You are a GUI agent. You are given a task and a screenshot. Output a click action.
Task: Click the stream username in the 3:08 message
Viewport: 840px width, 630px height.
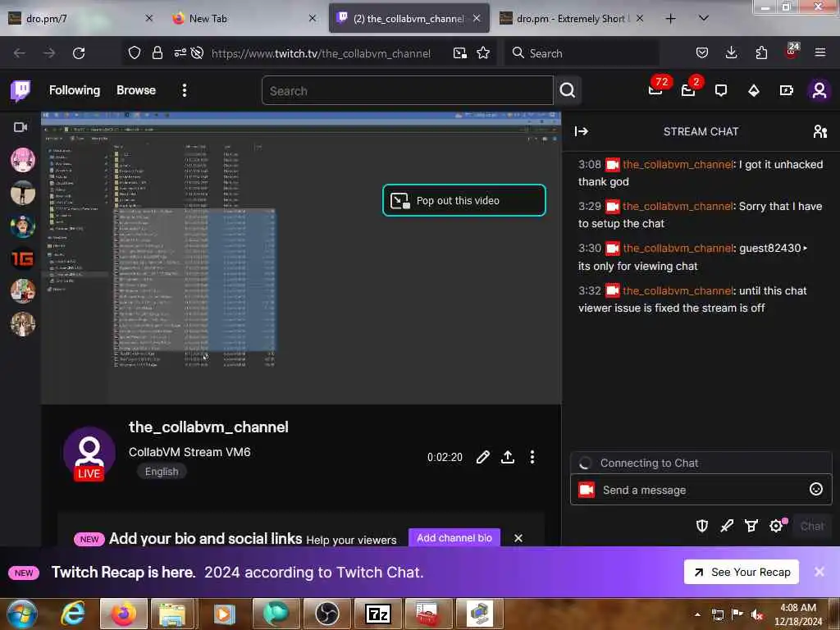point(677,164)
